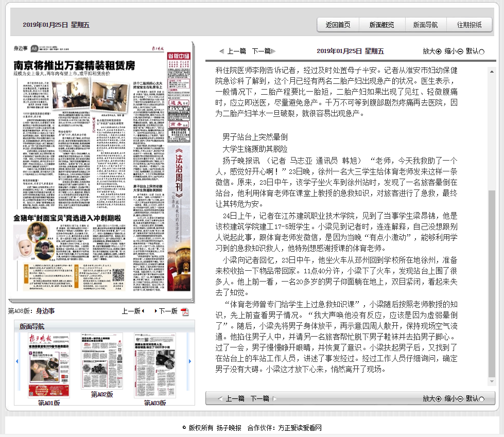The width and height of the screenshot is (504, 437).
Task: Click bottom 放大 zoom-in icon
Action: point(439,398)
